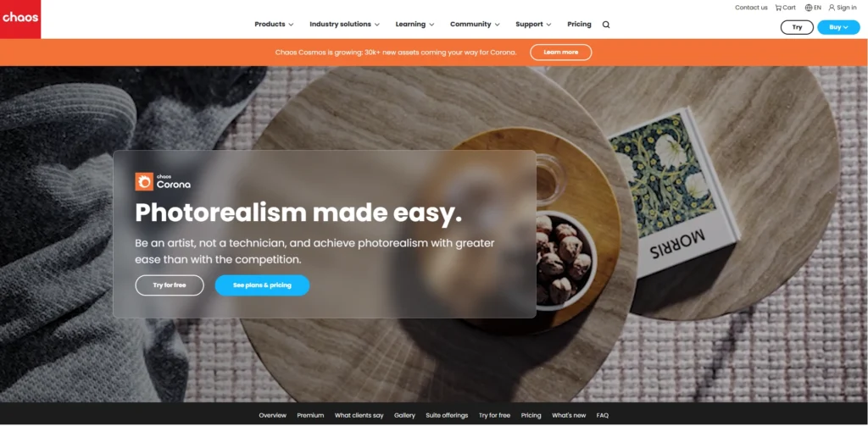Open the Contact us link

751,8
